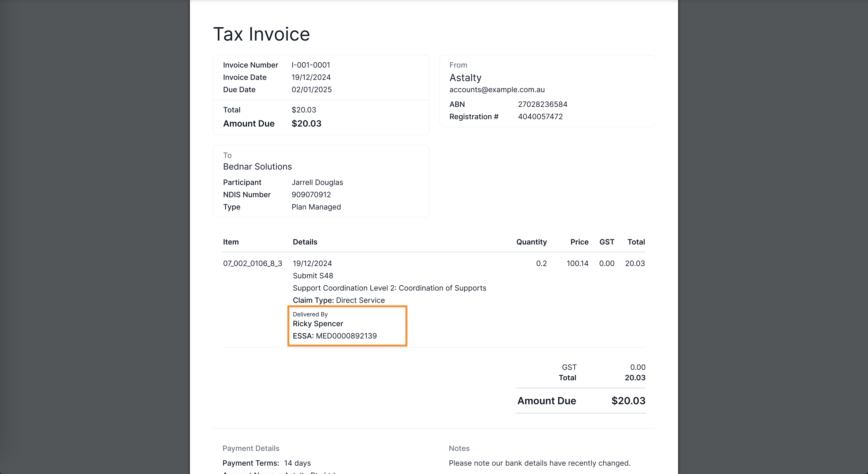Click the ESSA number MED0000892139
The height and width of the screenshot is (474, 868).
[346, 336]
